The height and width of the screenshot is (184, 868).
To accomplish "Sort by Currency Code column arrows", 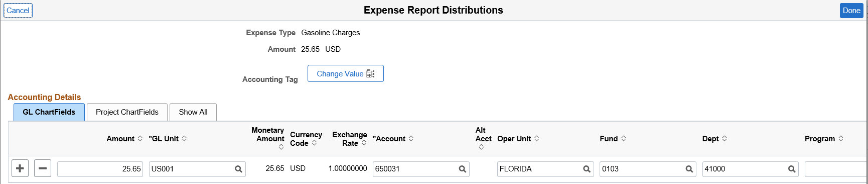I will 314,143.
